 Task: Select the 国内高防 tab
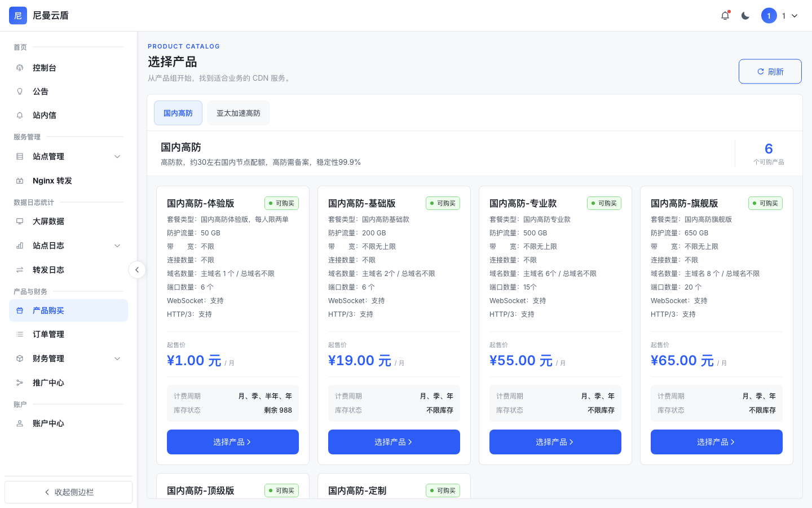tap(178, 113)
